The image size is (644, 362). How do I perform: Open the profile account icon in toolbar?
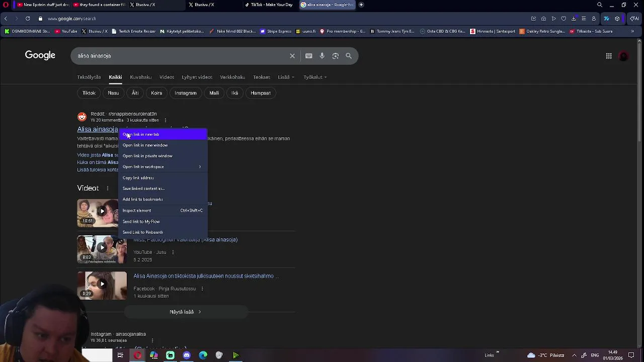click(594, 19)
